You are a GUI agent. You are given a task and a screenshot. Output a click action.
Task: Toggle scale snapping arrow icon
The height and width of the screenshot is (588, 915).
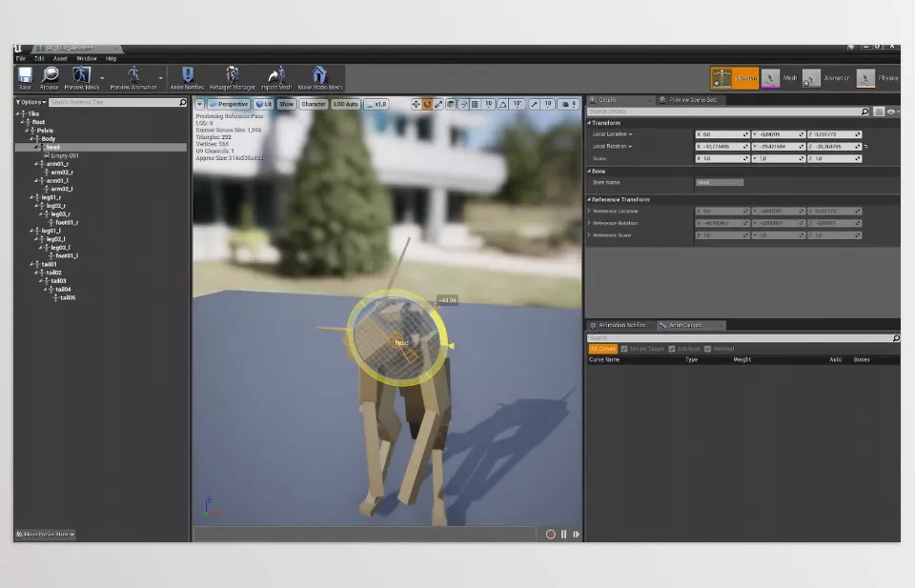(x=534, y=104)
